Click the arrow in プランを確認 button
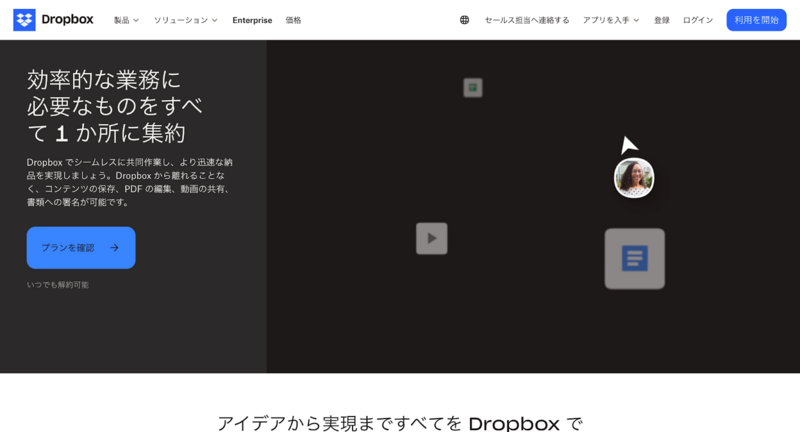 [114, 248]
